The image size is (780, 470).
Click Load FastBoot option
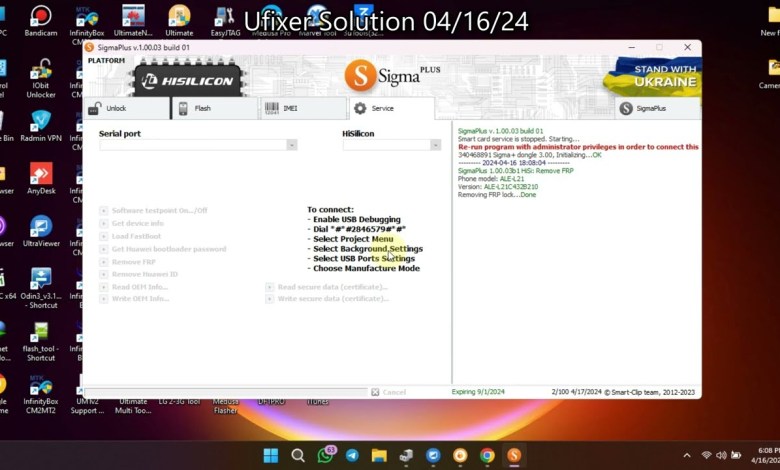point(130,236)
